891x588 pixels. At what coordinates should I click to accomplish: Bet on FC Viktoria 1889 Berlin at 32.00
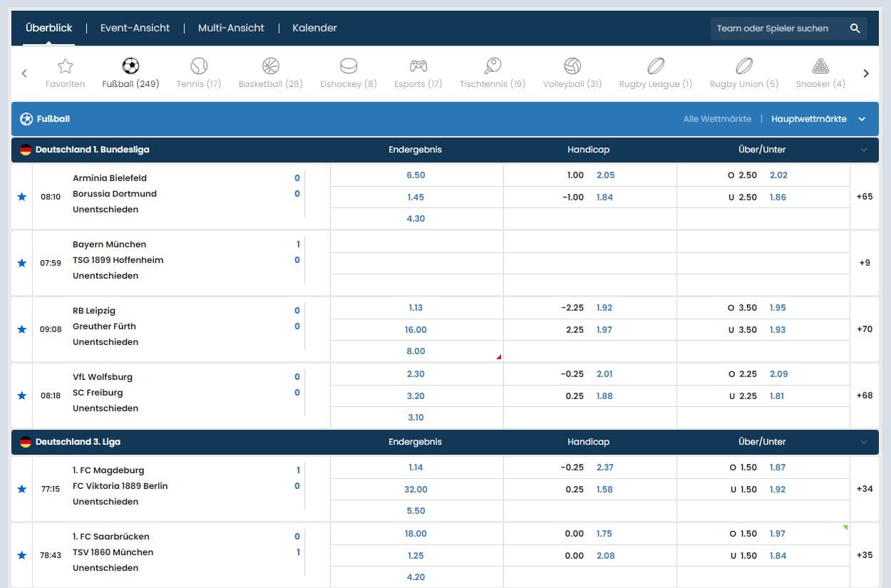[x=416, y=490]
